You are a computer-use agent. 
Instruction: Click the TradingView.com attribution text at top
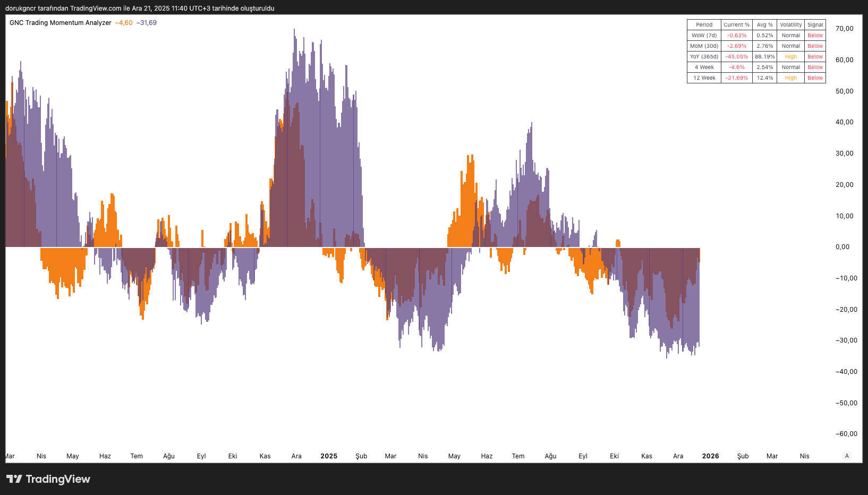pyautogui.click(x=96, y=8)
